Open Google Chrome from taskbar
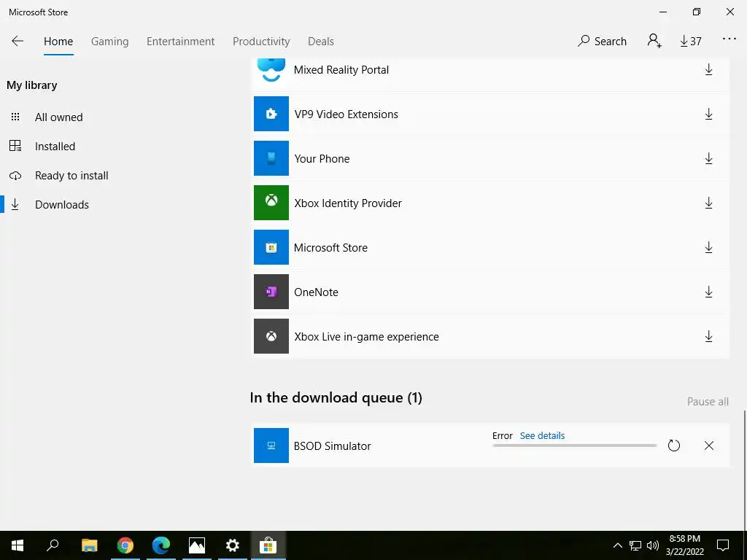Screen dimensions: 747x560 [x=125, y=545]
